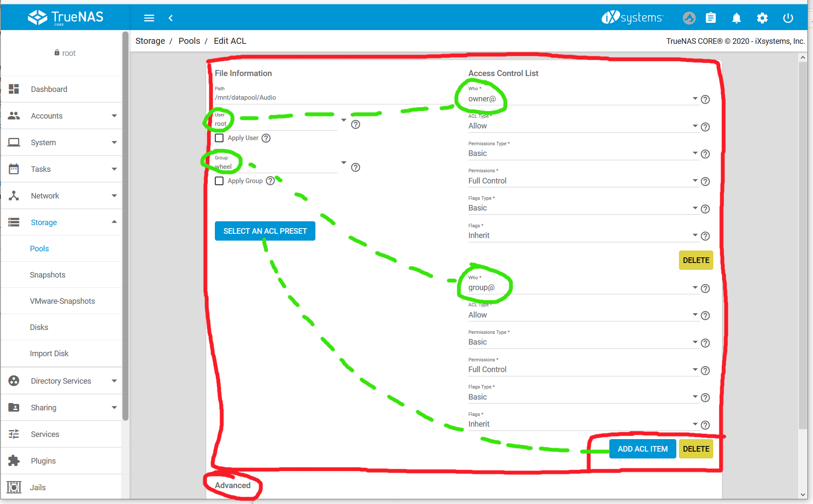Click the System laptop icon
Image resolution: width=813 pixels, height=504 pixels.
(14, 142)
